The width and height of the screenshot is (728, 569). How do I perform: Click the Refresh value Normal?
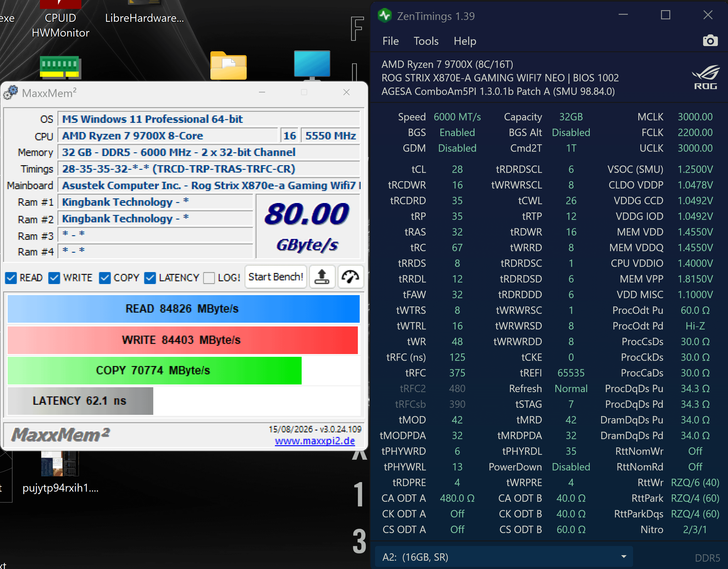[x=571, y=388]
